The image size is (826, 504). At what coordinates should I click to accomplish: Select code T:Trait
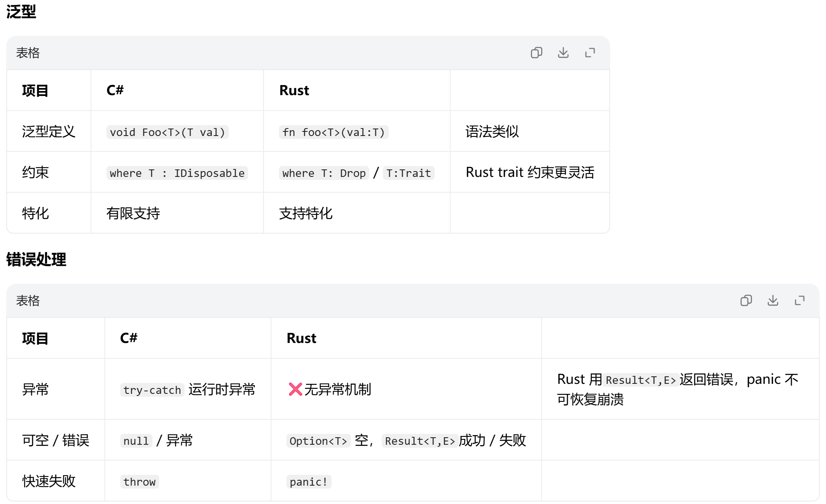coord(409,173)
